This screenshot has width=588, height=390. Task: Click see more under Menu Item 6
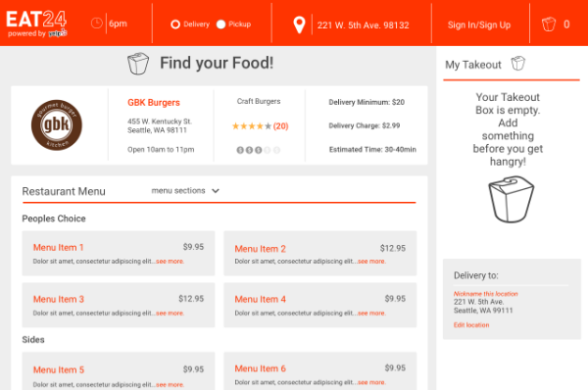[371, 382]
